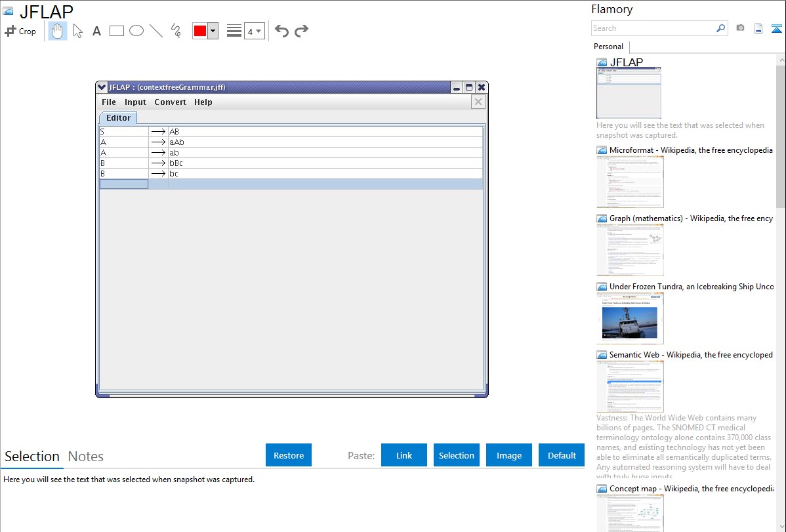The width and height of the screenshot is (786, 532).
Task: Switch to the Selection tab
Action: pos(32,457)
